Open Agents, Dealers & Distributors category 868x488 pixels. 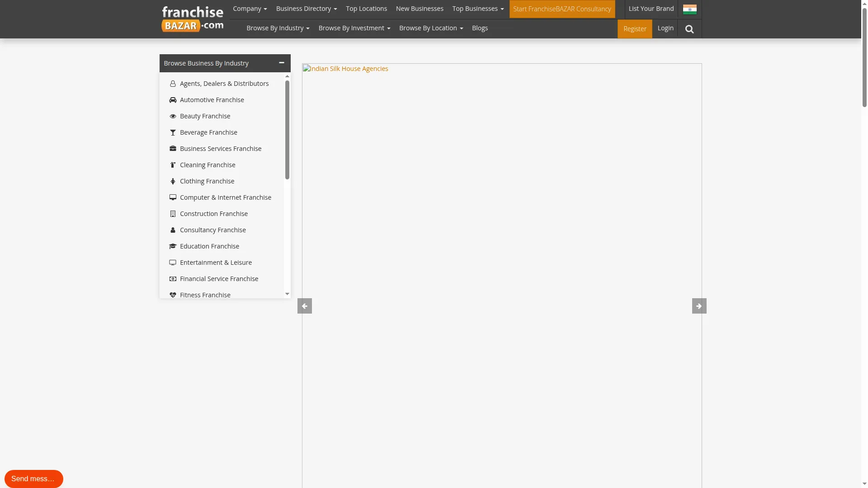point(224,84)
